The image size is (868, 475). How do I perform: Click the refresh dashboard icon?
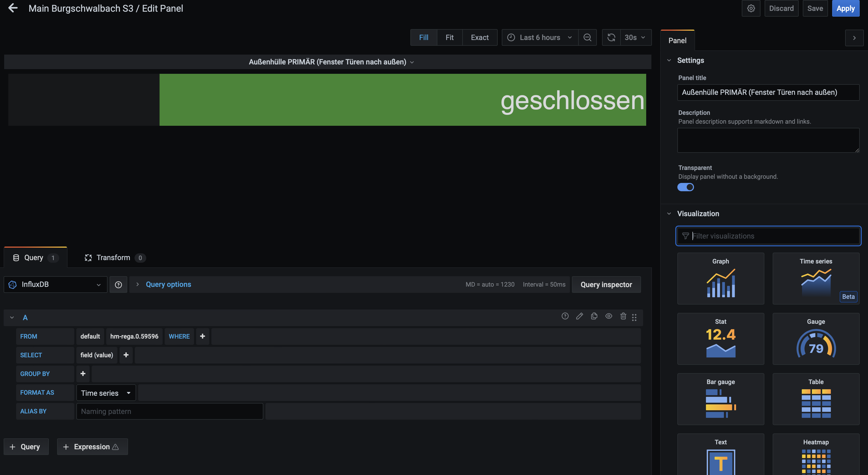[611, 37]
